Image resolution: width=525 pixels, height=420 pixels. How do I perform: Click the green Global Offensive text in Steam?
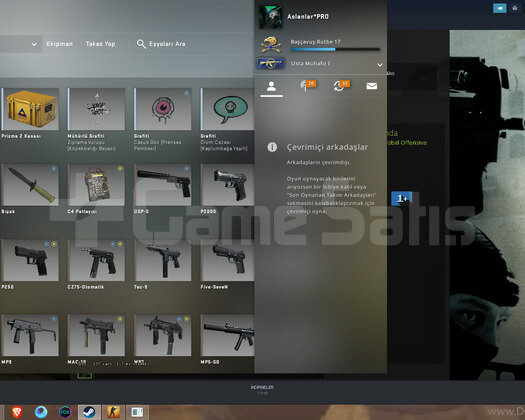(x=407, y=143)
